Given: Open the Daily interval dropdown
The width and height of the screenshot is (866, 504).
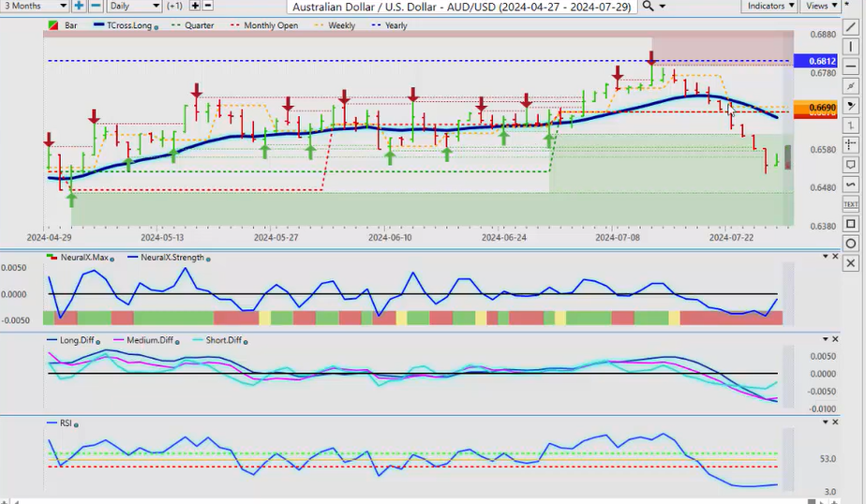Looking at the screenshot, I should click(132, 7).
